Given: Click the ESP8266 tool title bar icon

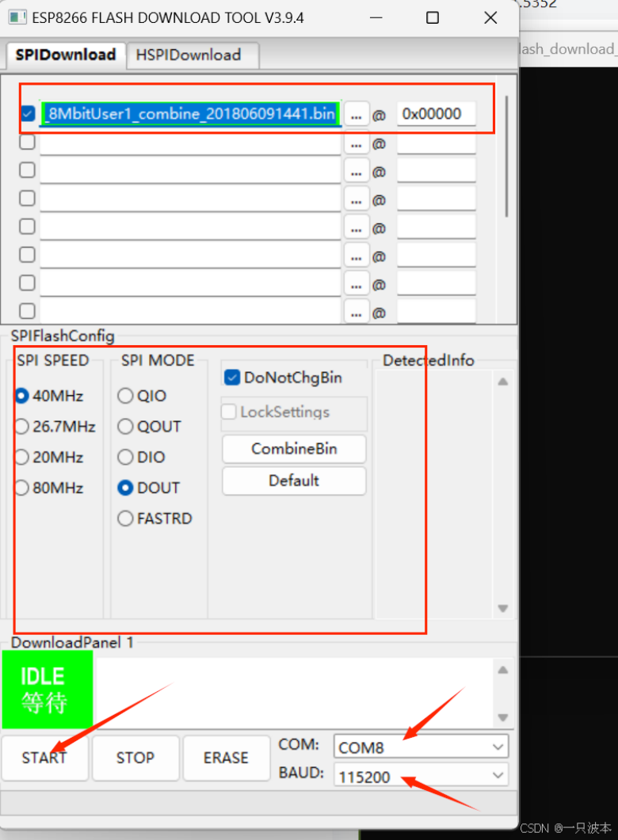Looking at the screenshot, I should click(17, 17).
